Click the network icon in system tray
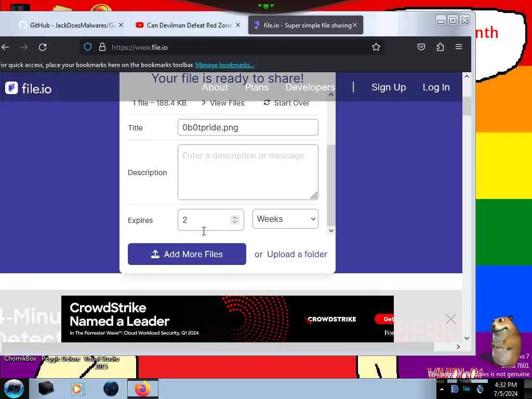 (467, 389)
